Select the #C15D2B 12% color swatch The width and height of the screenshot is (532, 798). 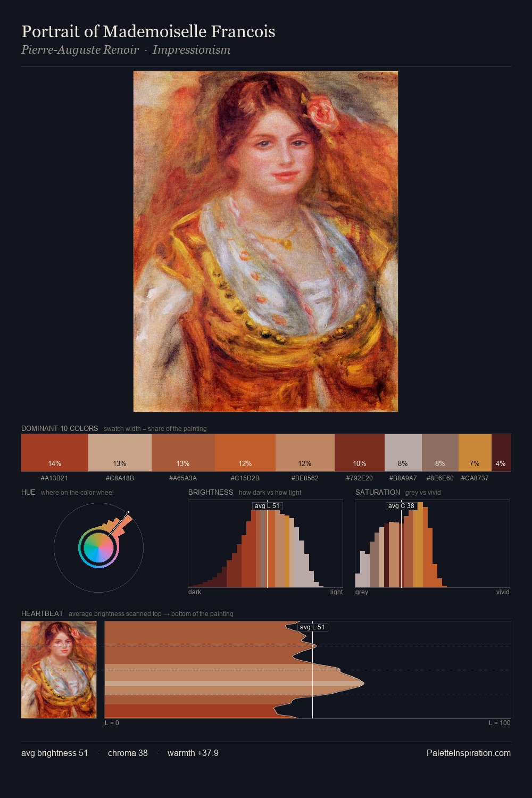[245, 453]
